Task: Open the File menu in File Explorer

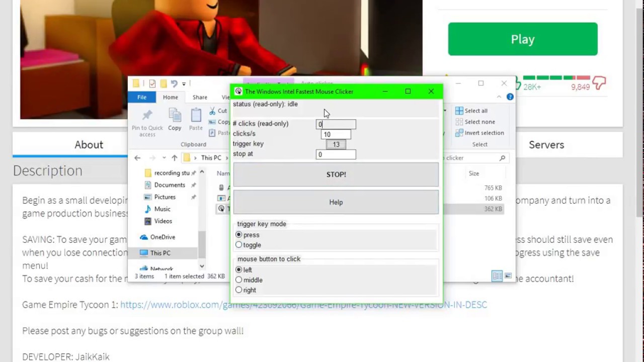Action: [x=142, y=97]
